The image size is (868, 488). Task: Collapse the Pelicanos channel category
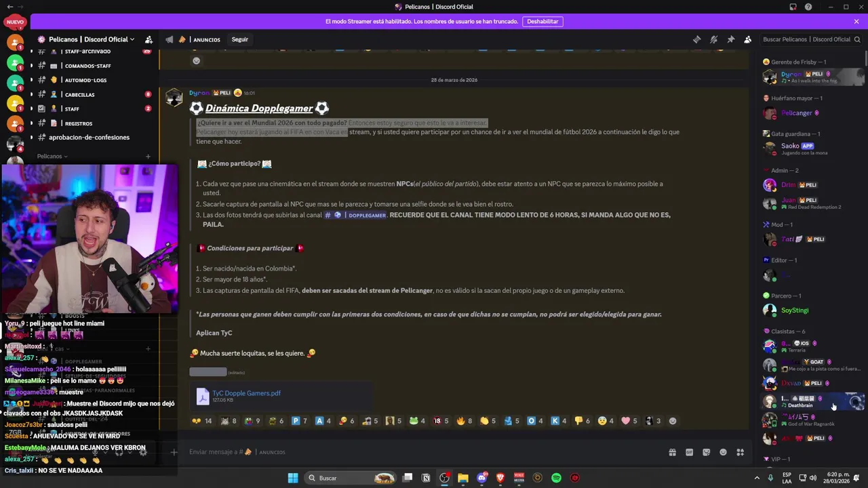click(52, 157)
